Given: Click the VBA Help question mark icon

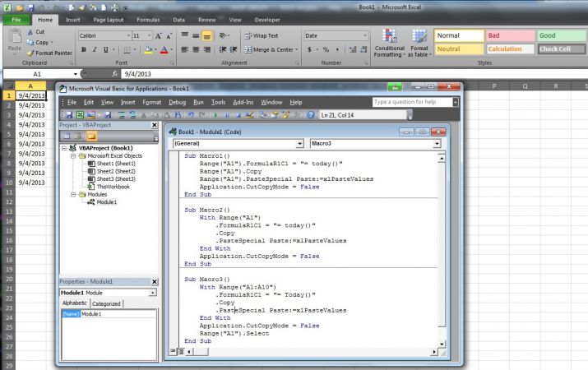Looking at the screenshot, I should coord(311,115).
